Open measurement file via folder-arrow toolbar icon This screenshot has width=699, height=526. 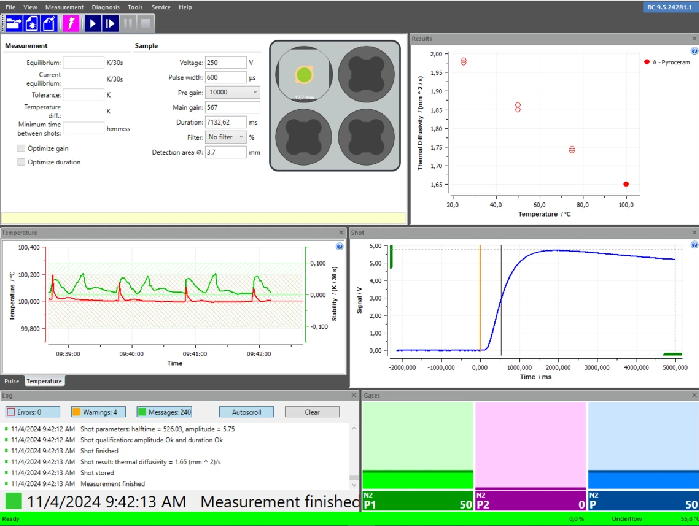[14, 23]
